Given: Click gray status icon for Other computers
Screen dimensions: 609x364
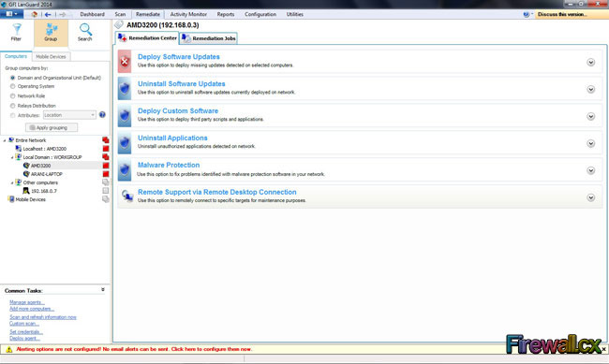Looking at the screenshot, I should click(x=106, y=182).
